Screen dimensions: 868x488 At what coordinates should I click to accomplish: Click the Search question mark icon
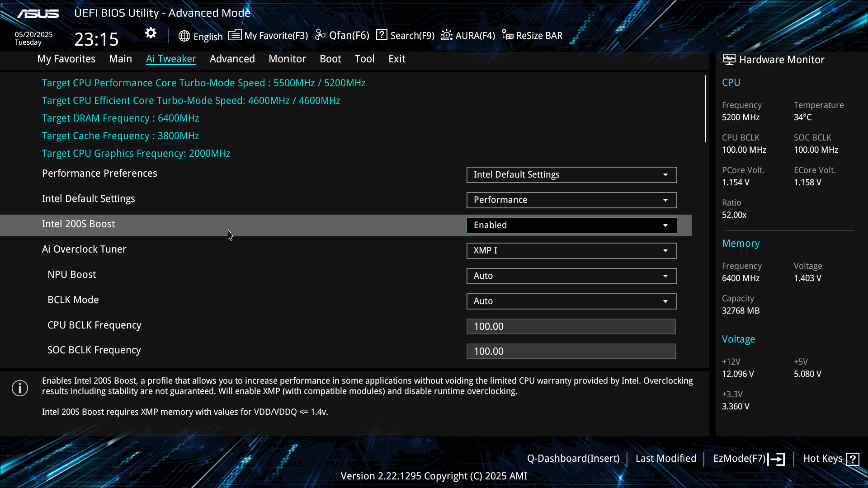click(382, 35)
